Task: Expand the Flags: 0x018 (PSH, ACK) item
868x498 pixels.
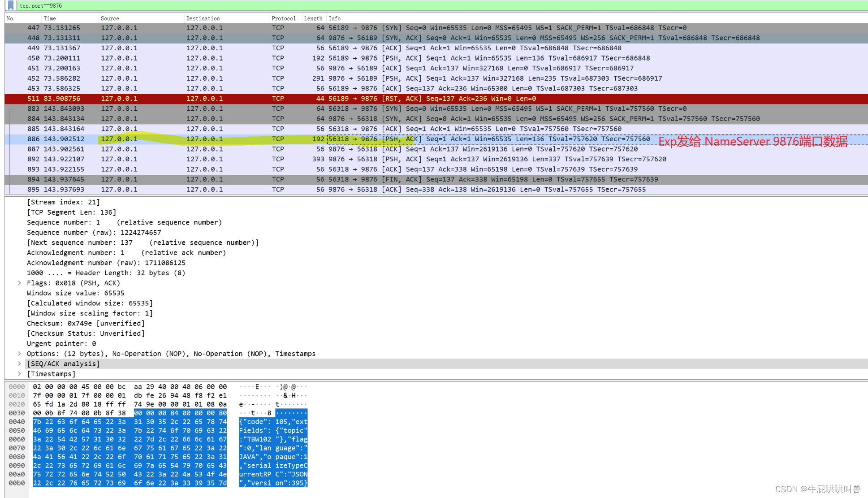Action: coord(19,283)
